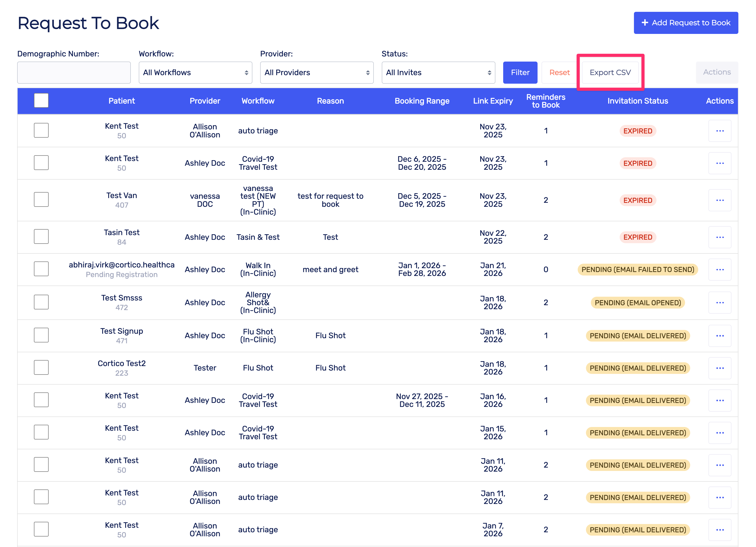Toggle the select-all checkbox in table header

41,101
